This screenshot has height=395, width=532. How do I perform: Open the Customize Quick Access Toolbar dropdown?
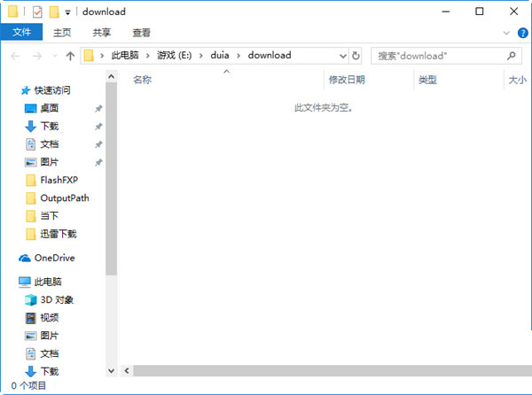tap(68, 12)
